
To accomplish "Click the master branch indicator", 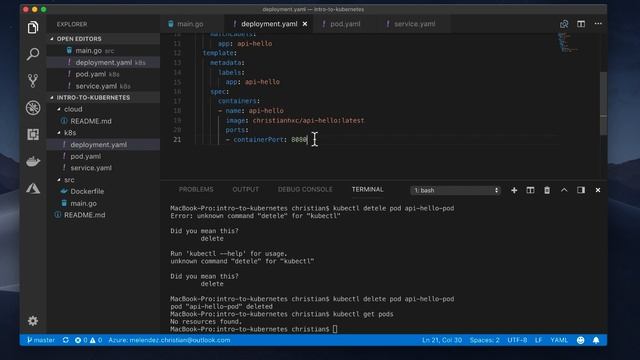I will 41,340.
